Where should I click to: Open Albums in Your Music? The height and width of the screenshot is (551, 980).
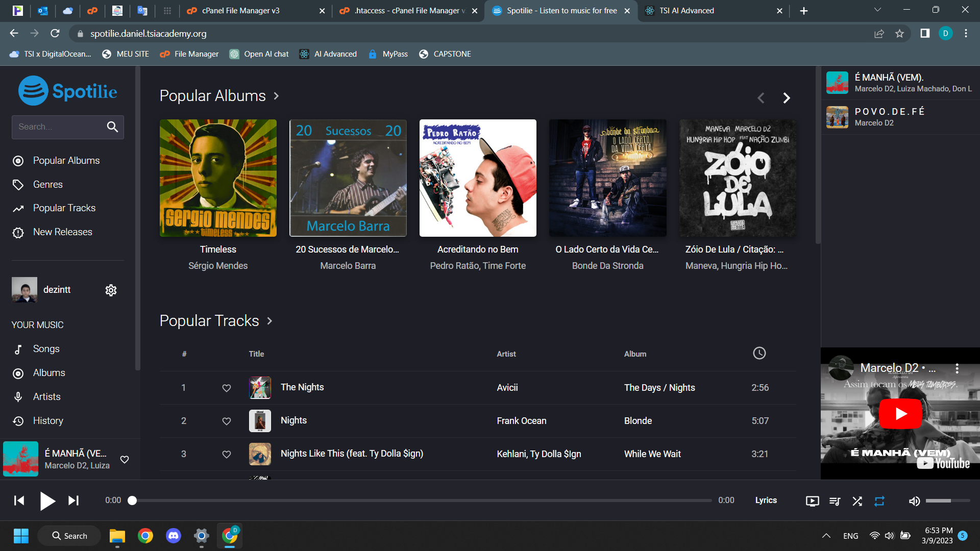(49, 373)
